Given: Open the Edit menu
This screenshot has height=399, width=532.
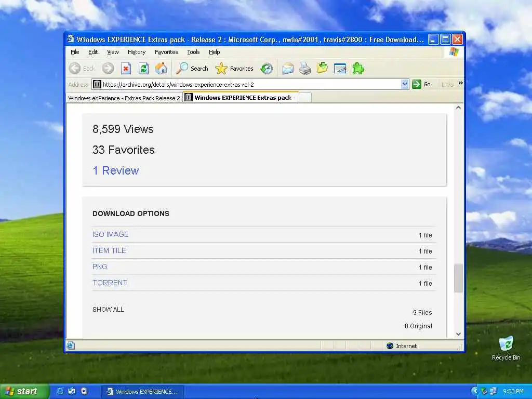Looking at the screenshot, I should click(x=93, y=52).
